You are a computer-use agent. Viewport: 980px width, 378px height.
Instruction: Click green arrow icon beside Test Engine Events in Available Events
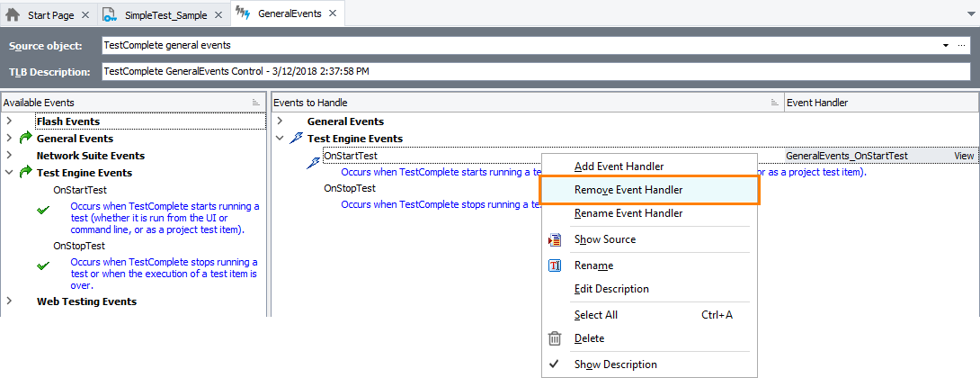(x=25, y=172)
